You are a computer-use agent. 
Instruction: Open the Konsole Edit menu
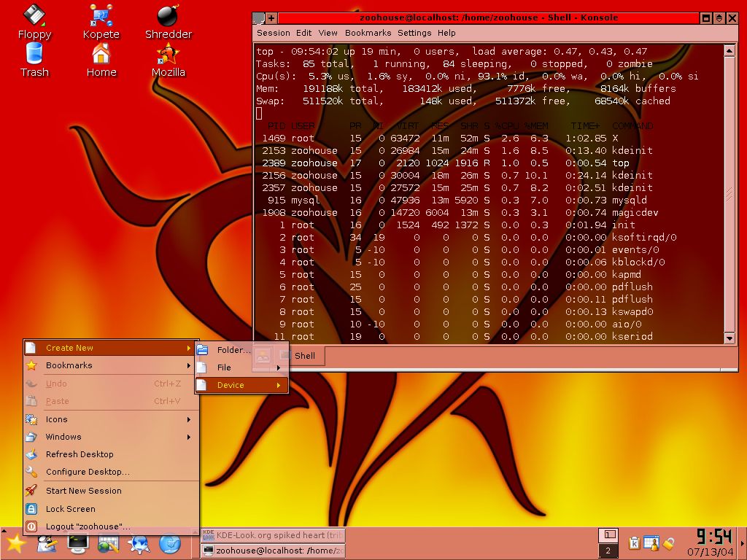pyautogui.click(x=303, y=33)
